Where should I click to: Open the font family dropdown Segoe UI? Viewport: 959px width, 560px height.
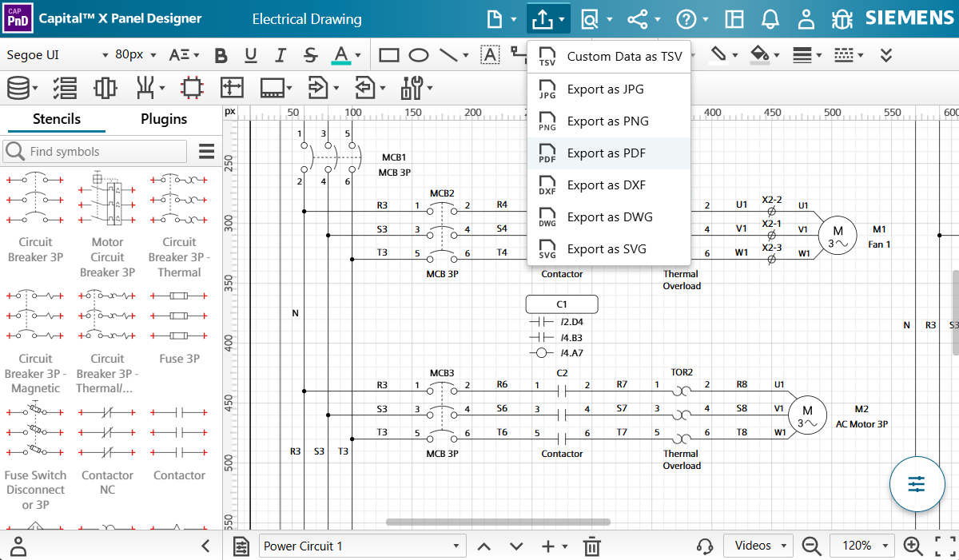coord(56,55)
